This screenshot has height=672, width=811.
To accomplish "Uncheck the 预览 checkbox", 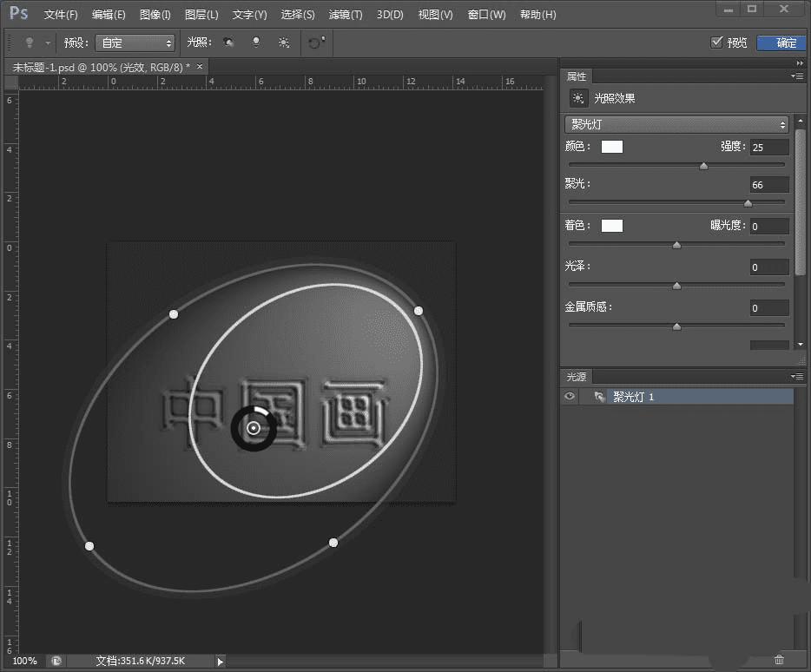I will (x=716, y=43).
